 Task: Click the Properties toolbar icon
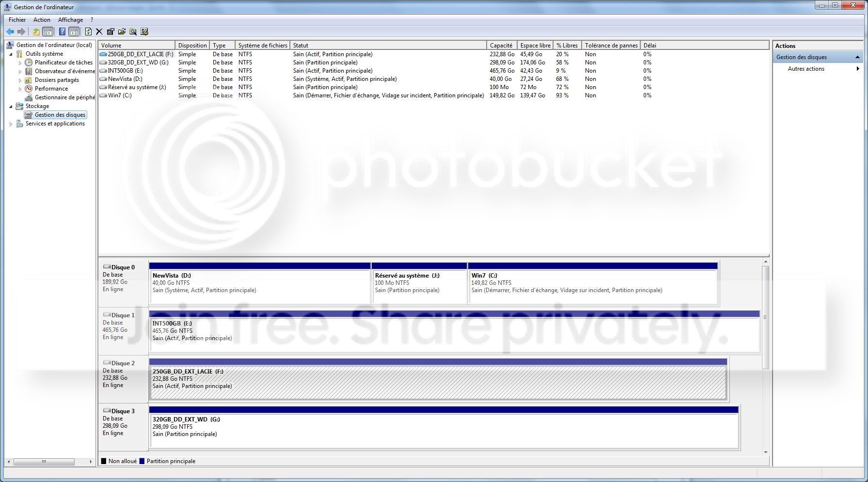110,31
